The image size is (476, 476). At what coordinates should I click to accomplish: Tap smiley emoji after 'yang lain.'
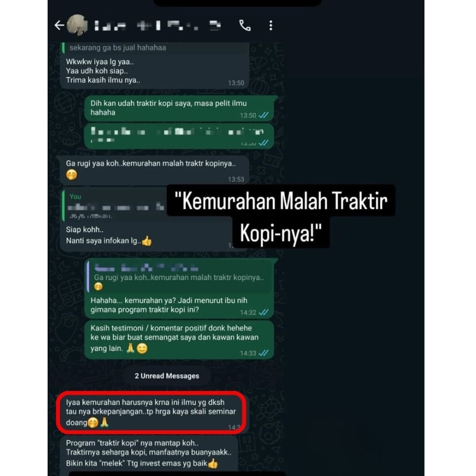142,348
